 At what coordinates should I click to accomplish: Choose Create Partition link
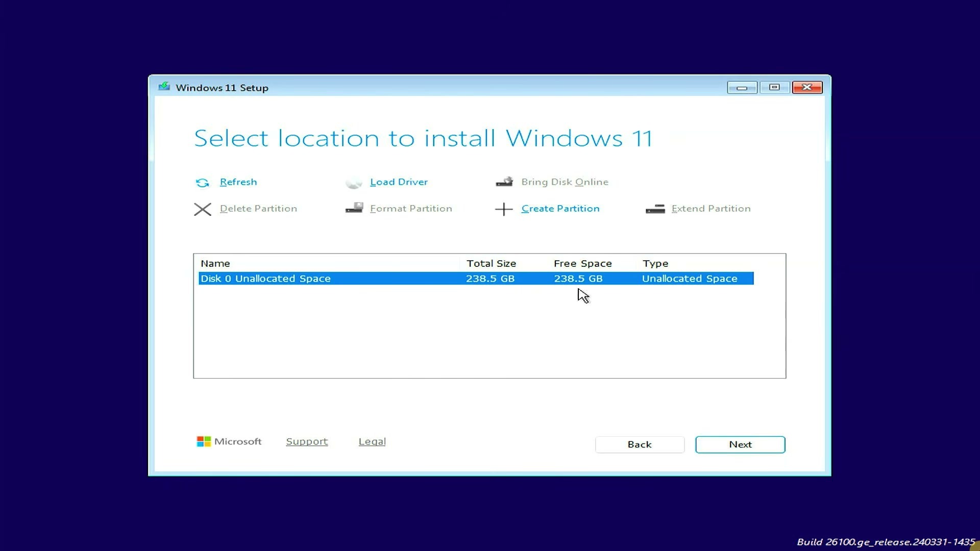pos(560,209)
